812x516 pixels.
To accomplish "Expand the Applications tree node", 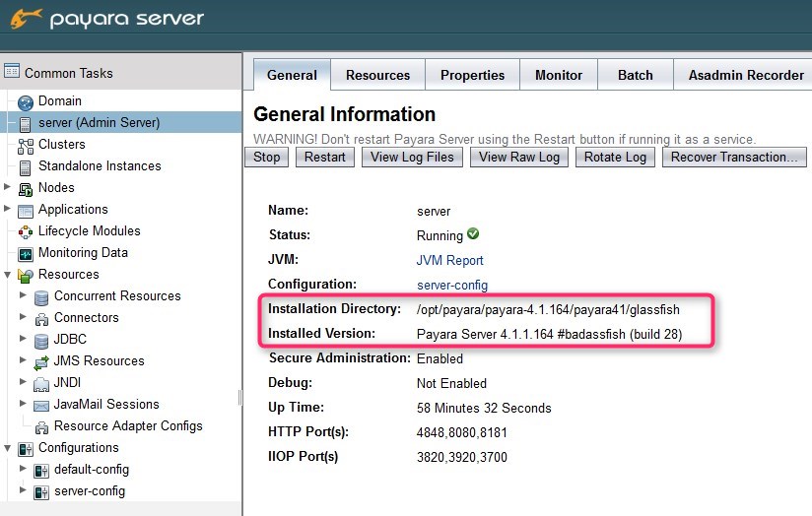I will tap(7, 209).
